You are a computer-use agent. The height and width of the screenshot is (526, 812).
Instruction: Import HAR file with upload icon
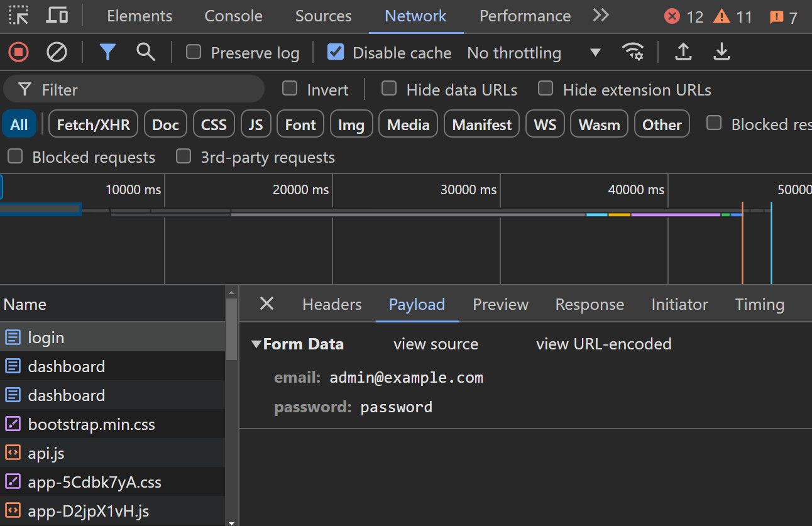pos(683,52)
